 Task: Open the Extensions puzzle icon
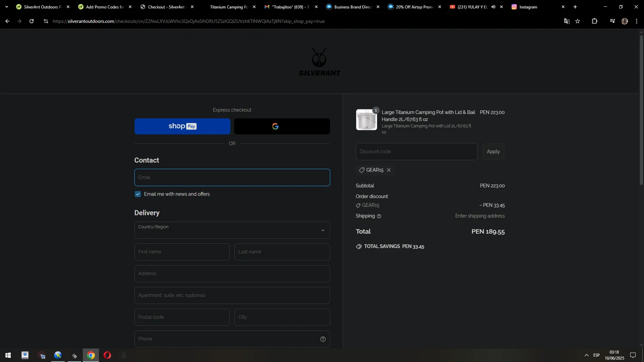click(x=595, y=21)
